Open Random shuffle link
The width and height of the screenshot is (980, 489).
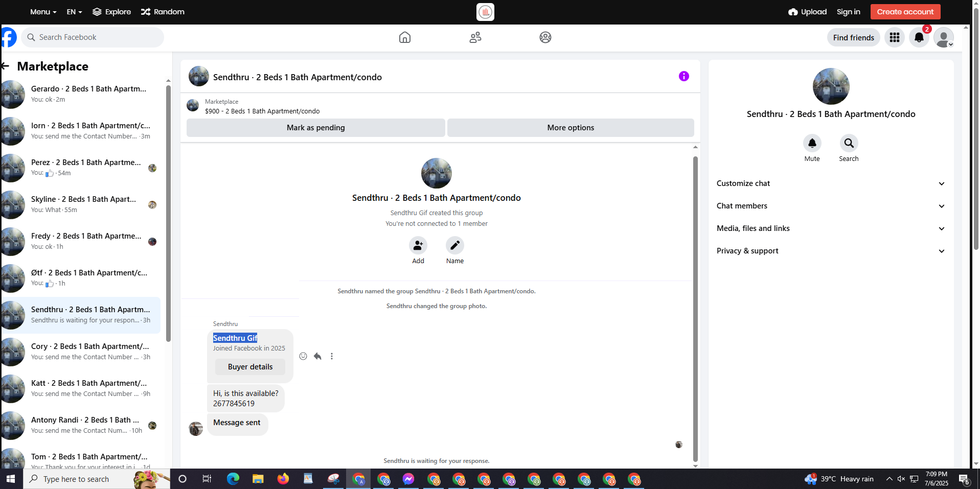[x=163, y=12]
